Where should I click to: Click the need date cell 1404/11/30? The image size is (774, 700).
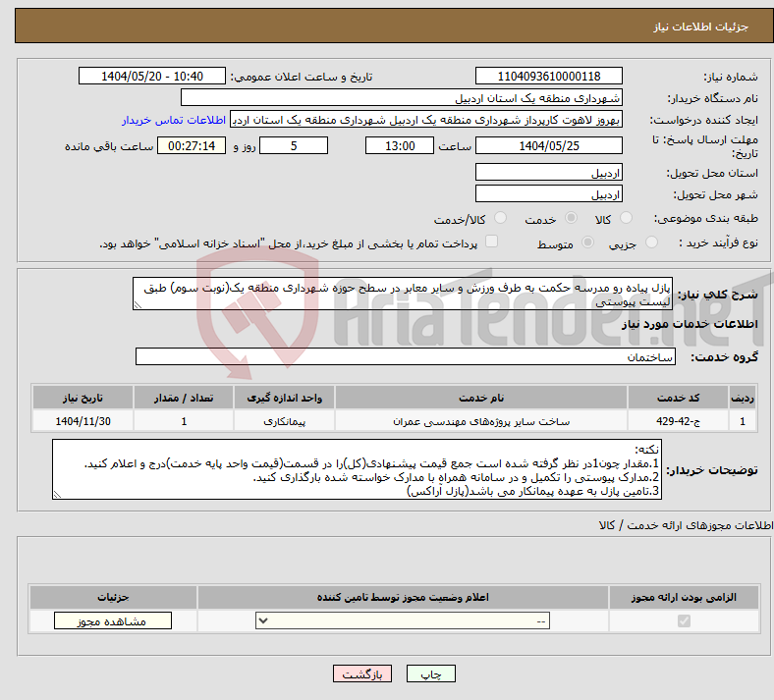pos(83,421)
